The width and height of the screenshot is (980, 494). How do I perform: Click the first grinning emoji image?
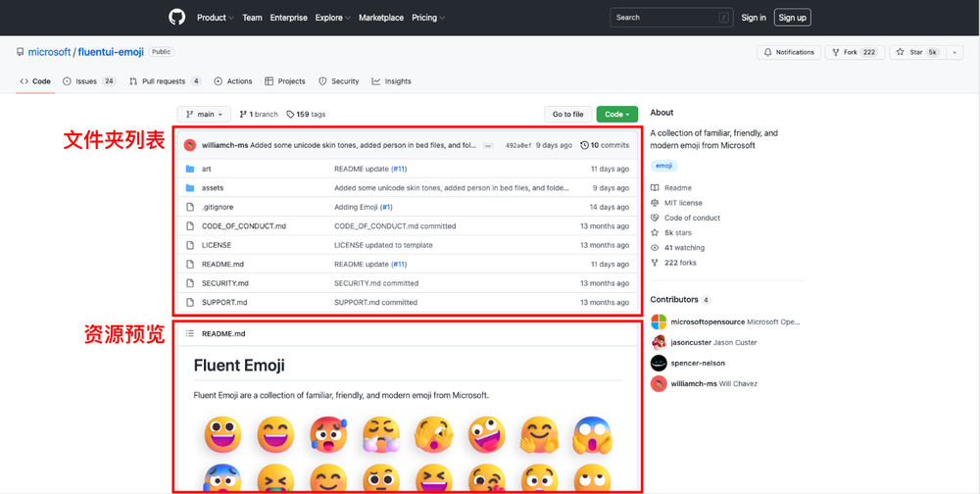[x=222, y=434]
